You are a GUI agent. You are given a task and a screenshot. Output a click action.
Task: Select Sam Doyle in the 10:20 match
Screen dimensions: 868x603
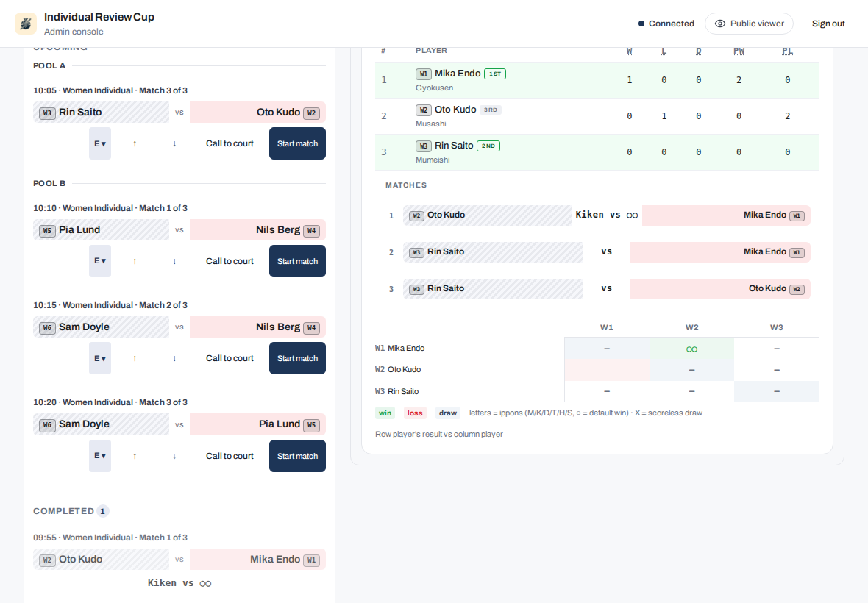coord(101,424)
